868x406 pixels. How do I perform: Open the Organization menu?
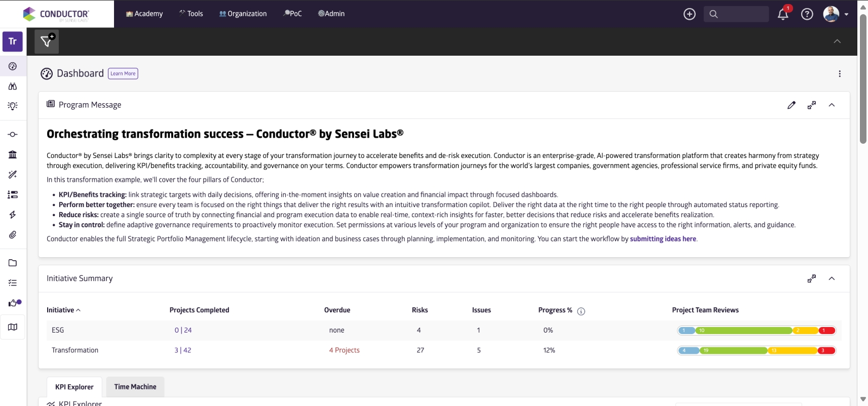(x=243, y=14)
